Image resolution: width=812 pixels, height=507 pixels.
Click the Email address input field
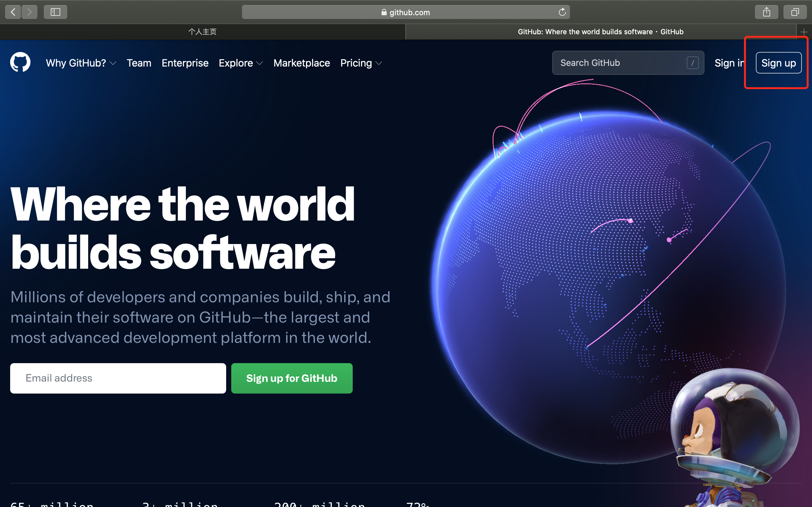[x=118, y=378]
